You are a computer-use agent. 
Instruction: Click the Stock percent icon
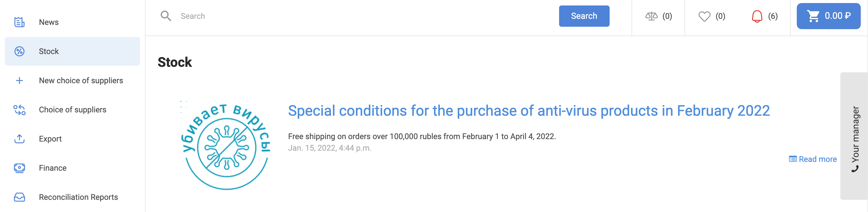19,52
